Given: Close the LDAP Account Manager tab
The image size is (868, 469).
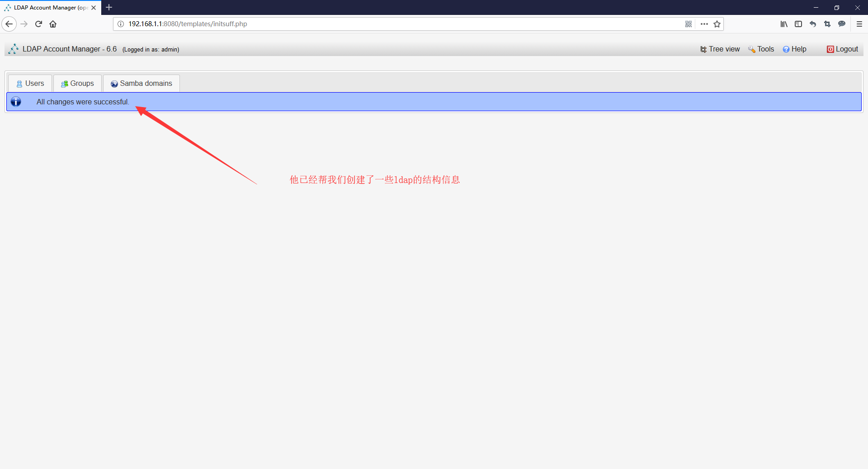Looking at the screenshot, I should pyautogui.click(x=94, y=8).
